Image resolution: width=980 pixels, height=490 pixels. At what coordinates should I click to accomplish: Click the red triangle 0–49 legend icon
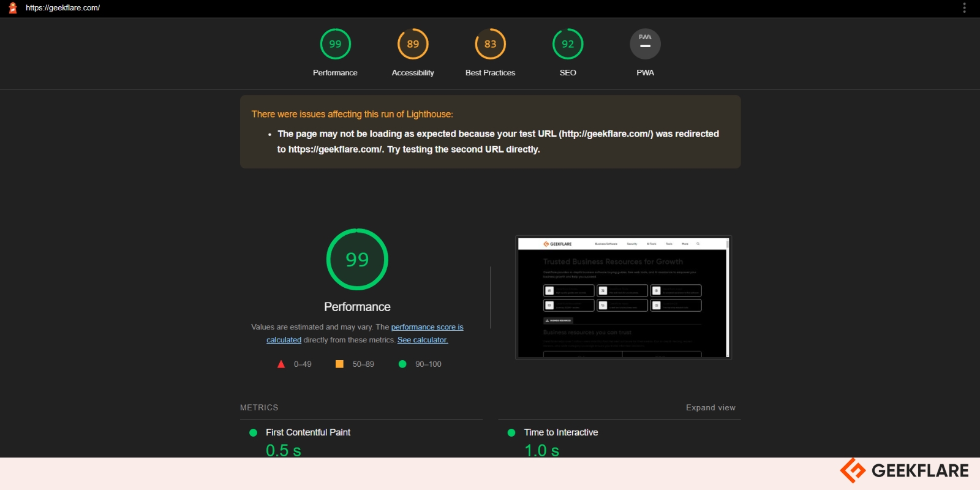pos(281,364)
